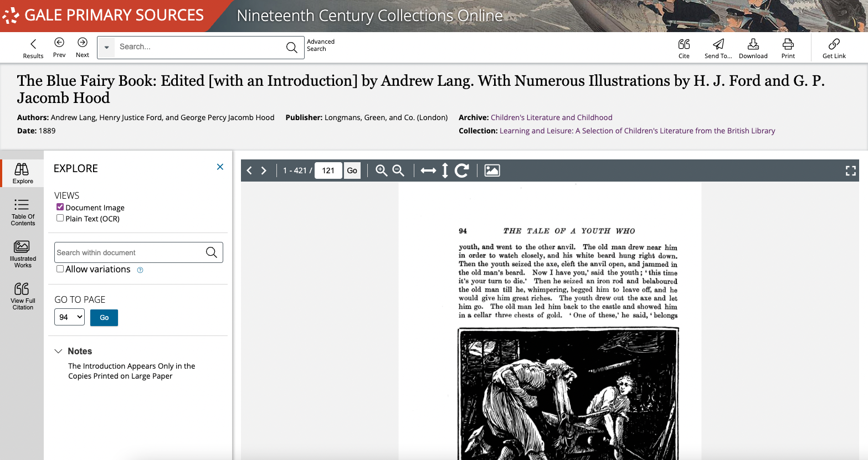Click the page number field showing 121
Screen dimensions: 868x460
click(x=328, y=170)
